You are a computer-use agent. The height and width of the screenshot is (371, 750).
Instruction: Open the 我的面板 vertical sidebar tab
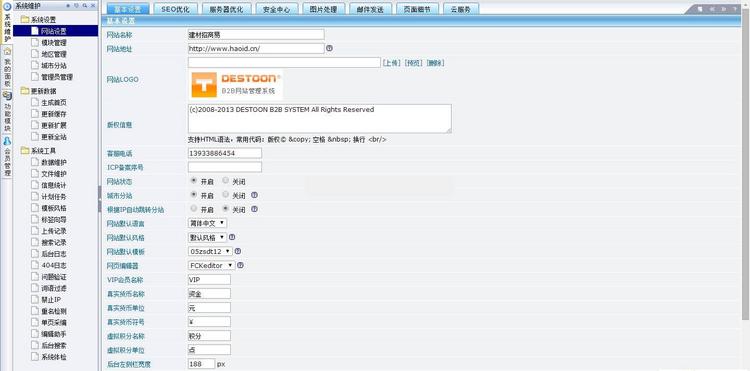click(x=7, y=67)
